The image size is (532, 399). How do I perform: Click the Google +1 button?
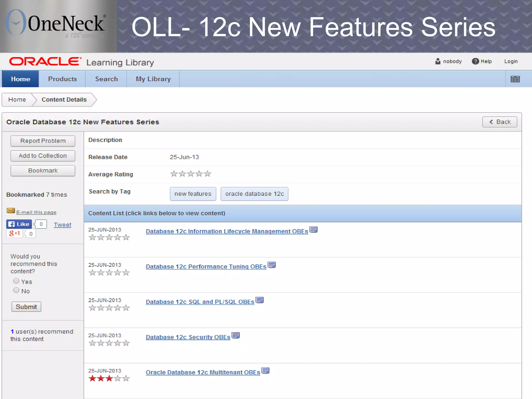click(x=15, y=233)
